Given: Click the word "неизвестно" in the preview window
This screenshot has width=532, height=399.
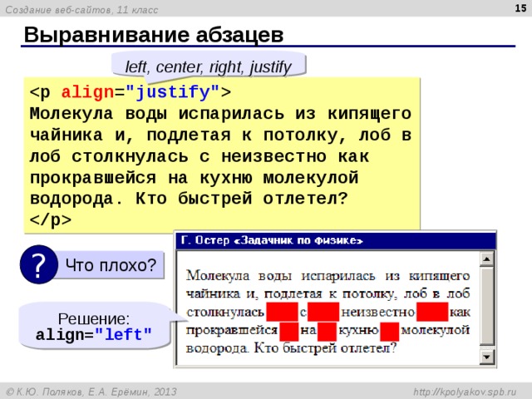Looking at the screenshot, I should [377, 313].
